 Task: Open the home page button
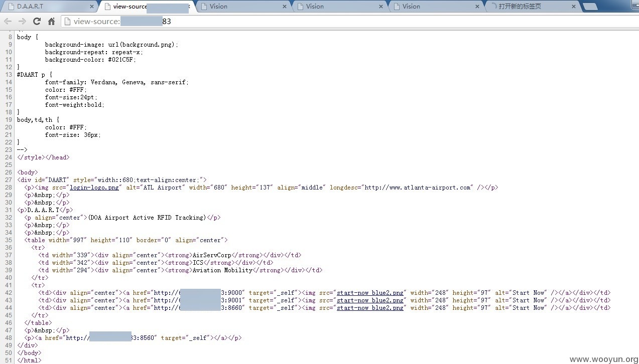[x=51, y=21]
